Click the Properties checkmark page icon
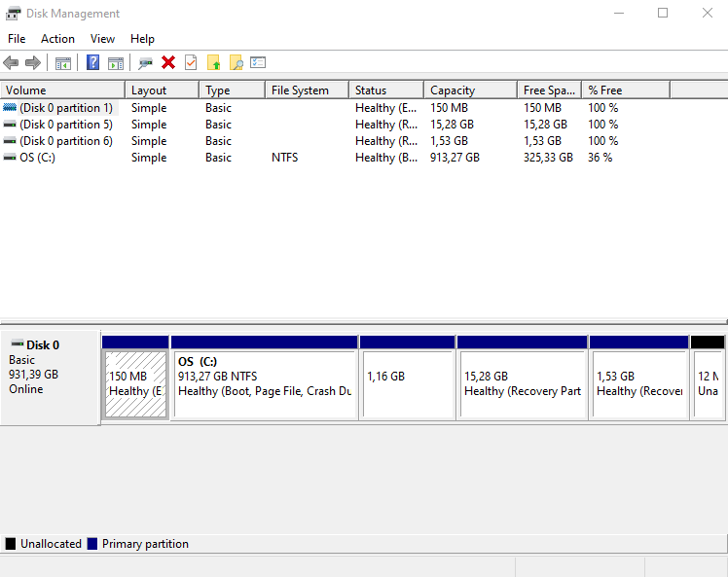Image resolution: width=728 pixels, height=577 pixels. (191, 63)
